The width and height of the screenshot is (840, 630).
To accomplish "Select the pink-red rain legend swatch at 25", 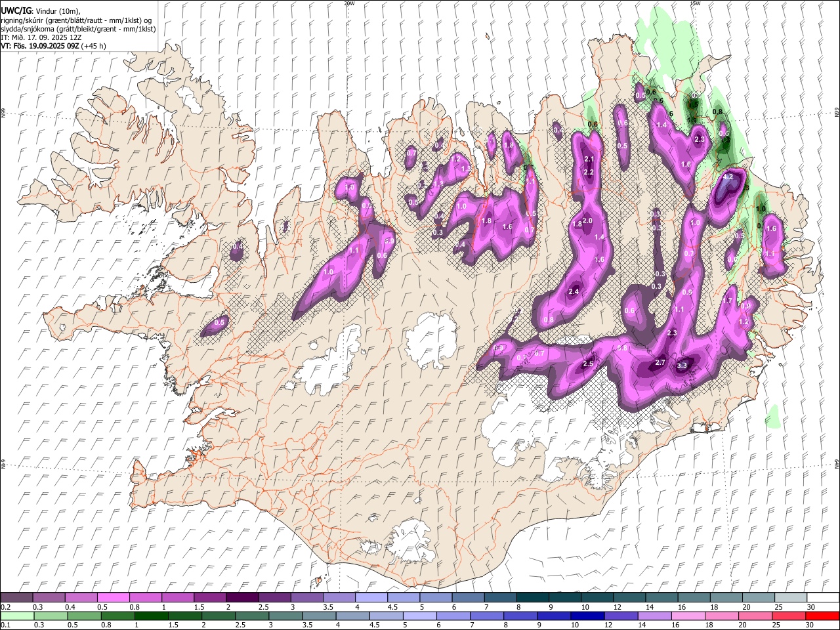I will pos(789,616).
